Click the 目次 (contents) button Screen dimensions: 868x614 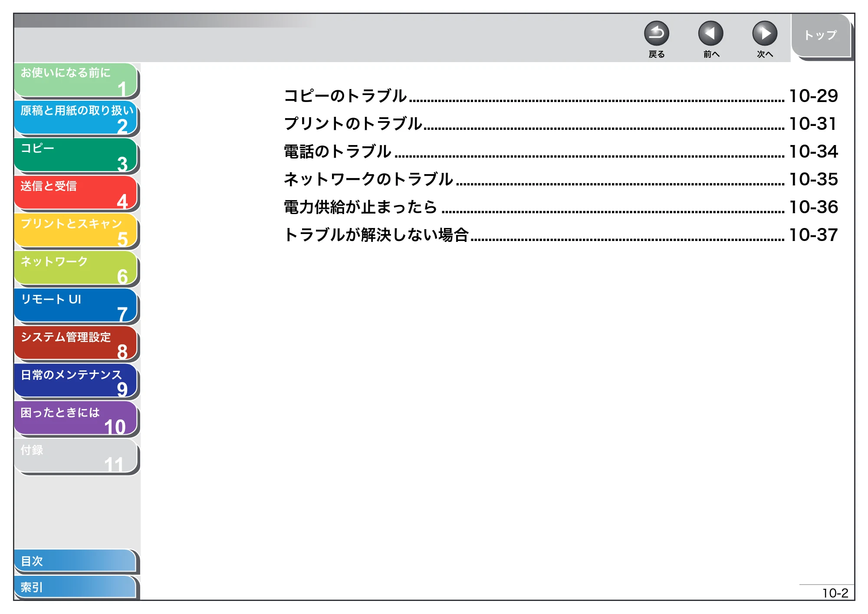pyautogui.click(x=75, y=561)
